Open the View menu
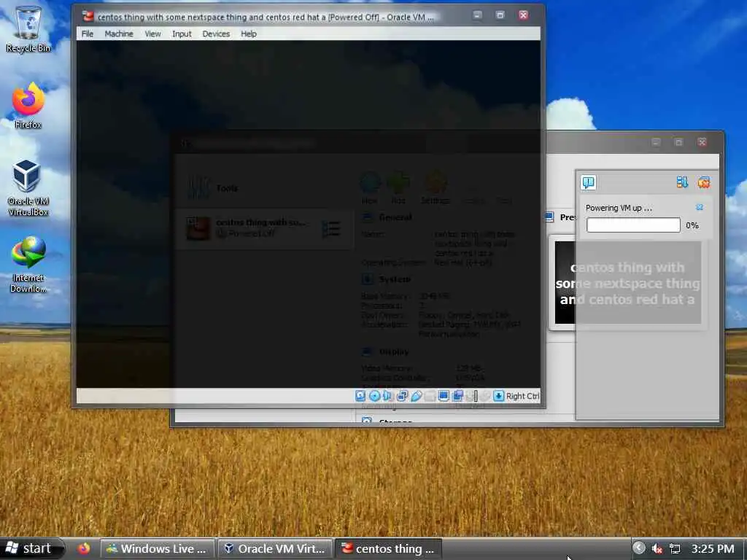This screenshot has height=560, width=747. point(152,34)
